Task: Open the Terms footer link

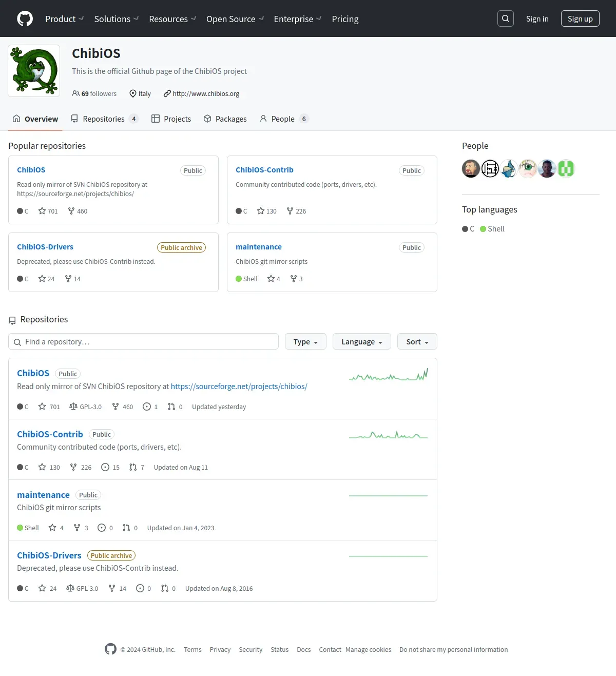Action: tap(192, 649)
